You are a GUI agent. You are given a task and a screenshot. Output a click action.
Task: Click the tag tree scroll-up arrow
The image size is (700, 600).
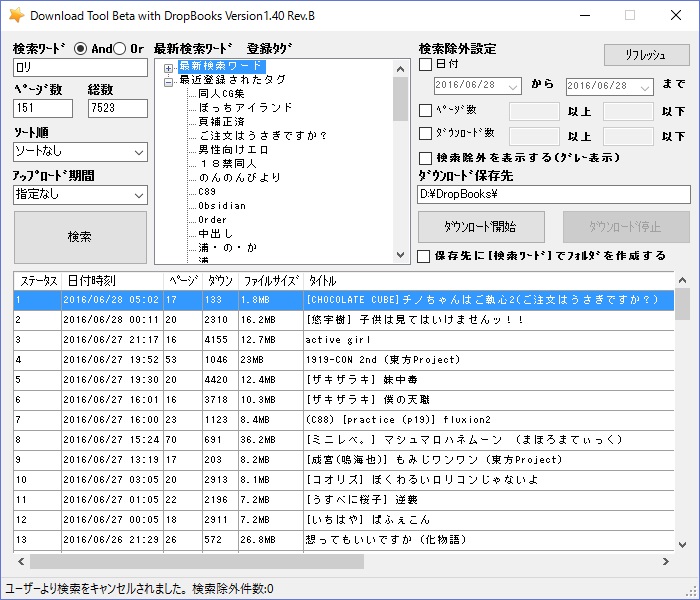(401, 68)
